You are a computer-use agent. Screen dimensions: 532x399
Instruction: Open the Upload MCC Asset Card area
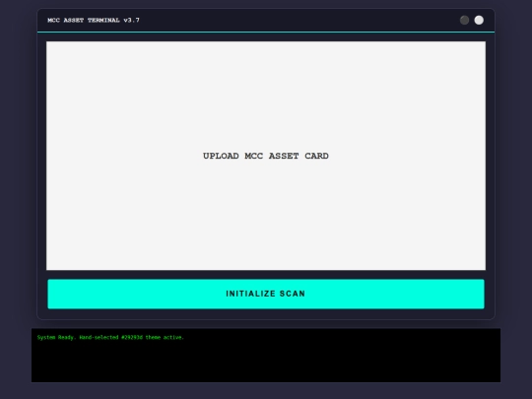[x=266, y=156]
